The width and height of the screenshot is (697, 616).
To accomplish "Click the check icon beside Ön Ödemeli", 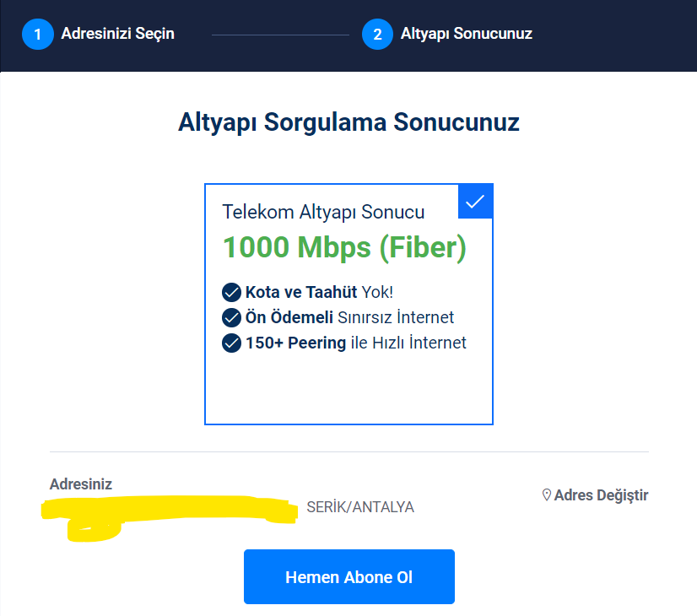I will pyautogui.click(x=231, y=318).
